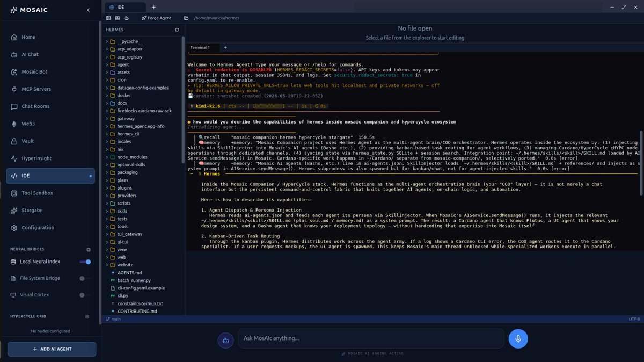Click the Add AI Agent button
The width and height of the screenshot is (644, 362).
[52, 349]
